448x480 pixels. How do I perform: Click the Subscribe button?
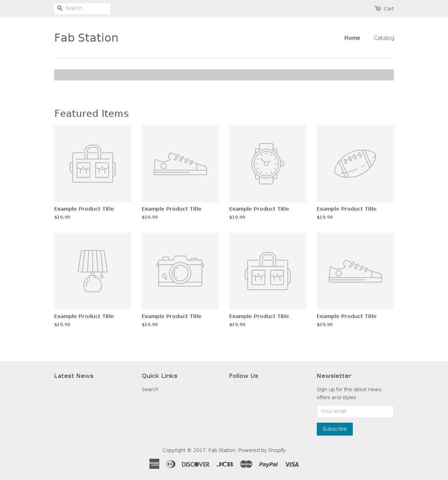point(335,429)
